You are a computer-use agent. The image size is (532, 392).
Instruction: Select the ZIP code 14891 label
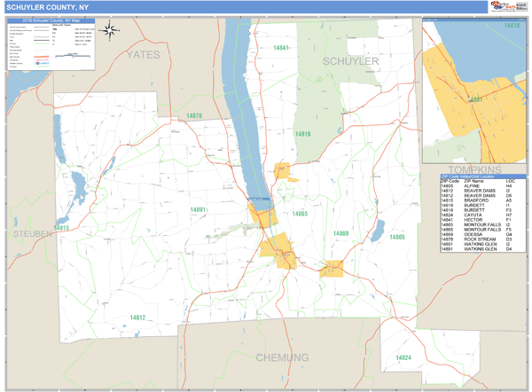pos(198,210)
